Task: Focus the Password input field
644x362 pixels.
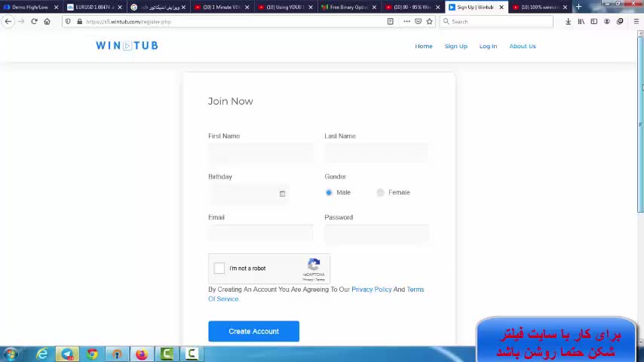Action: pos(376,234)
